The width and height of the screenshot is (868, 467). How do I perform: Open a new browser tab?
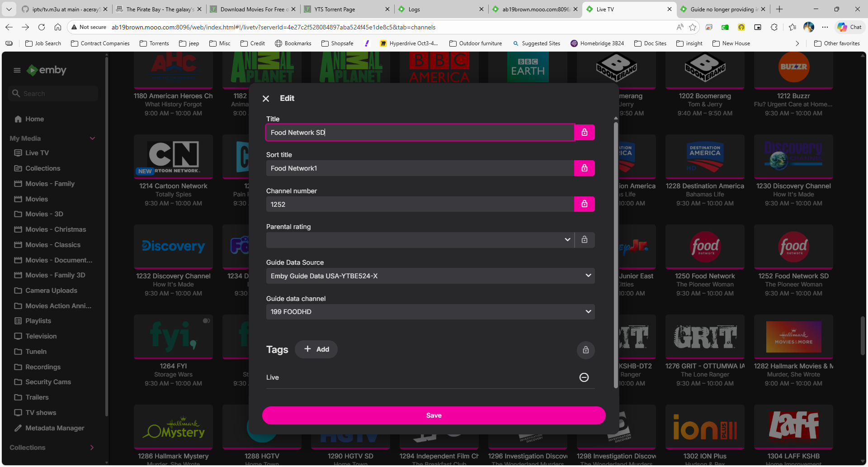779,9
